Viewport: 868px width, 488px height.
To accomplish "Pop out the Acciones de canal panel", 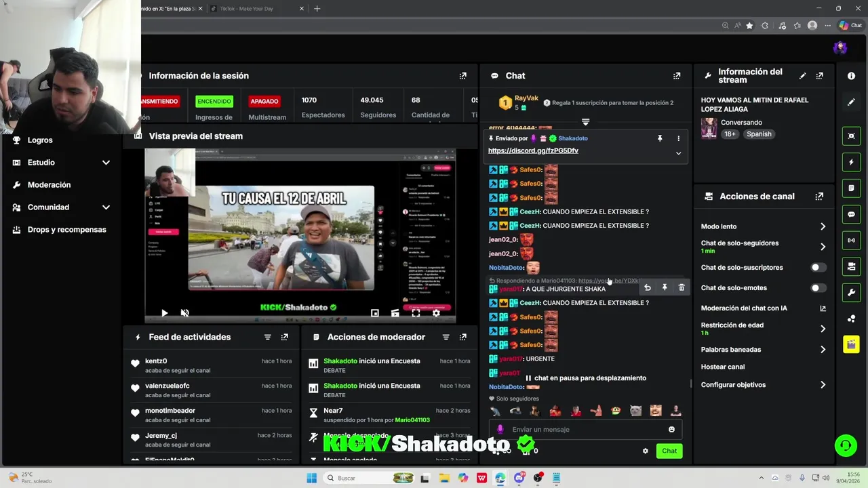I will click(820, 197).
